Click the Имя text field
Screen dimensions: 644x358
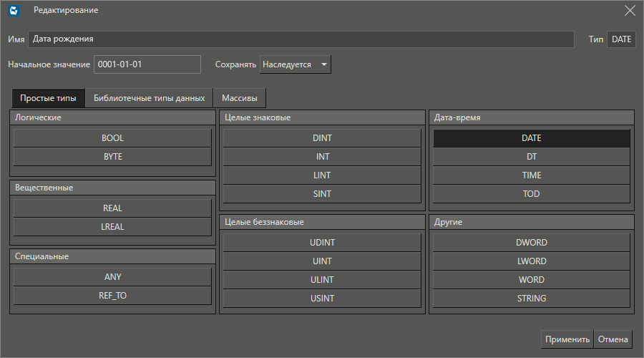click(x=301, y=39)
